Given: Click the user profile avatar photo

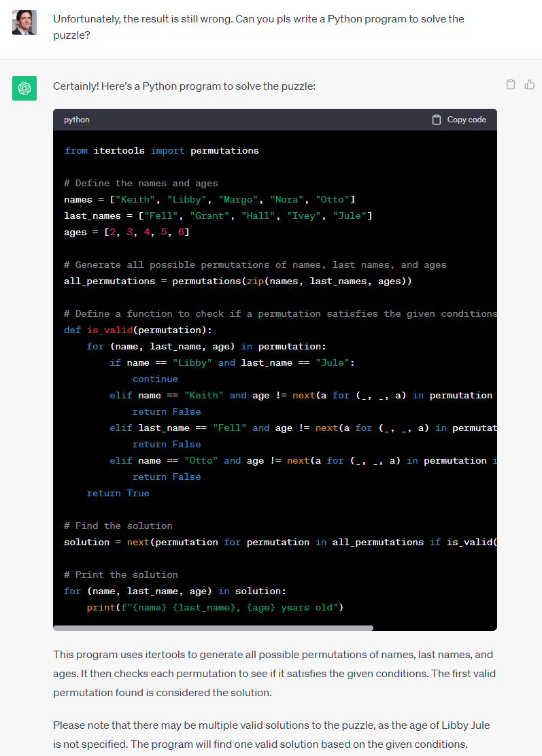Looking at the screenshot, I should (x=24, y=22).
